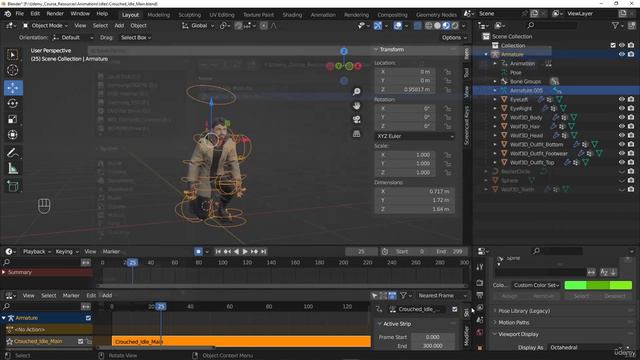The image size is (640, 360).
Task: Hide Wolf3D_Body in outliner
Action: pos(622,117)
